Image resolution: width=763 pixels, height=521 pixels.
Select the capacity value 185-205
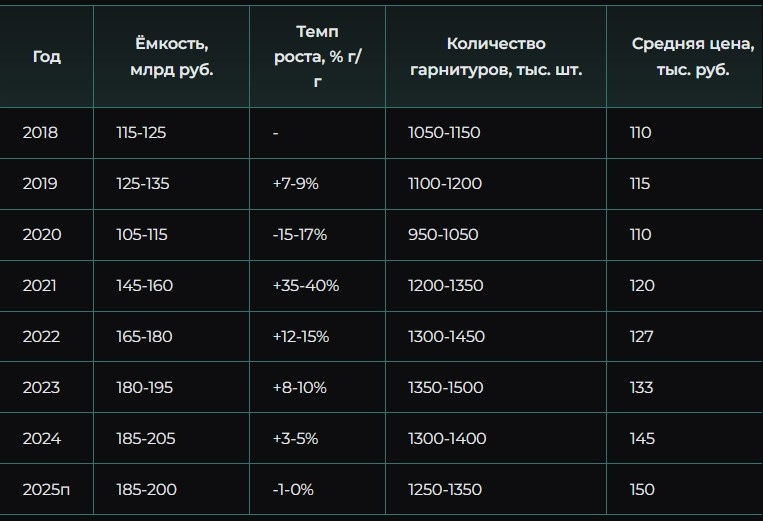pos(144,439)
